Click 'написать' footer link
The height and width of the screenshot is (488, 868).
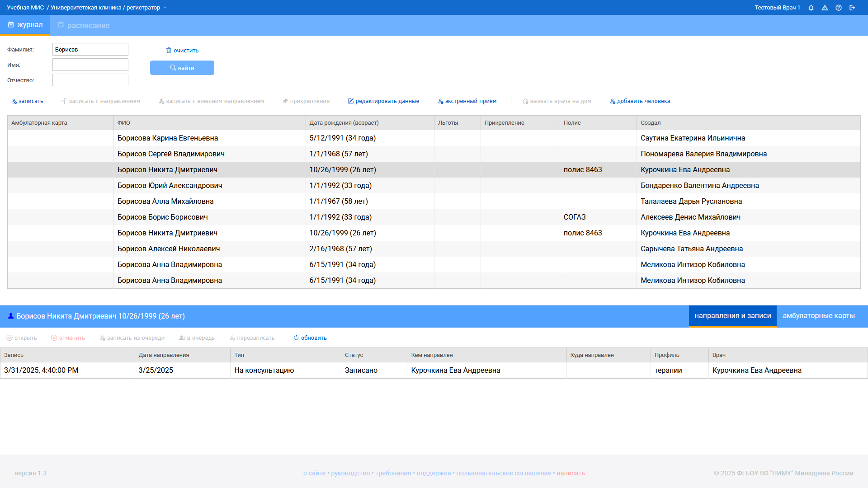click(x=571, y=473)
